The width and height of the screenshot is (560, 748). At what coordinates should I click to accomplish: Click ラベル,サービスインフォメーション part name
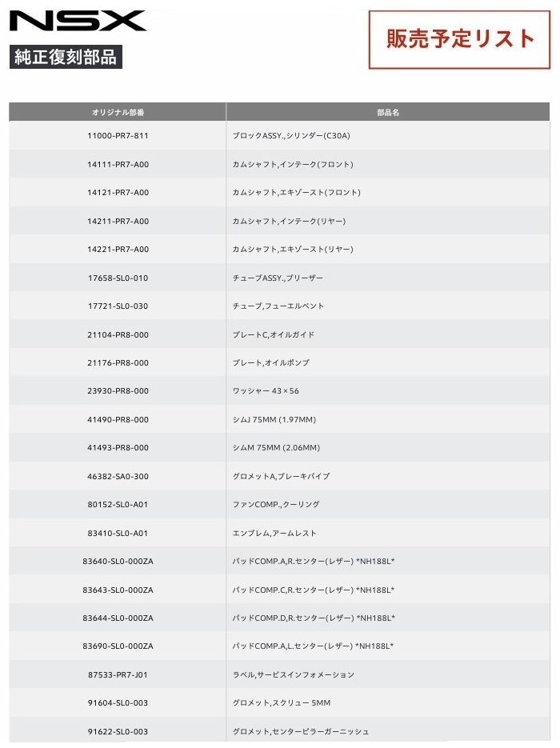[x=293, y=674]
